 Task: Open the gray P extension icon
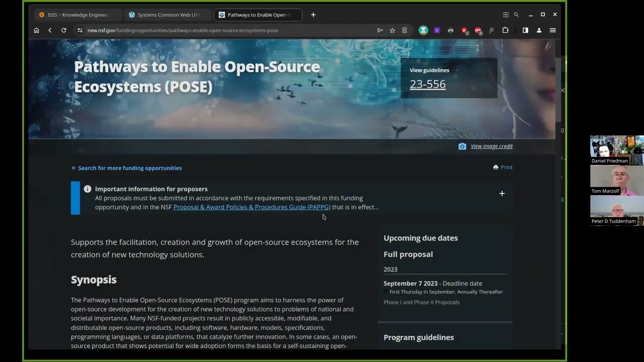pyautogui.click(x=492, y=30)
